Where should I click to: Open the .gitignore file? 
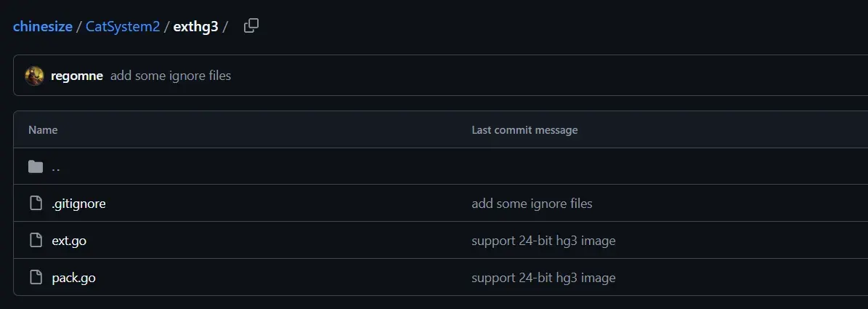click(x=78, y=204)
